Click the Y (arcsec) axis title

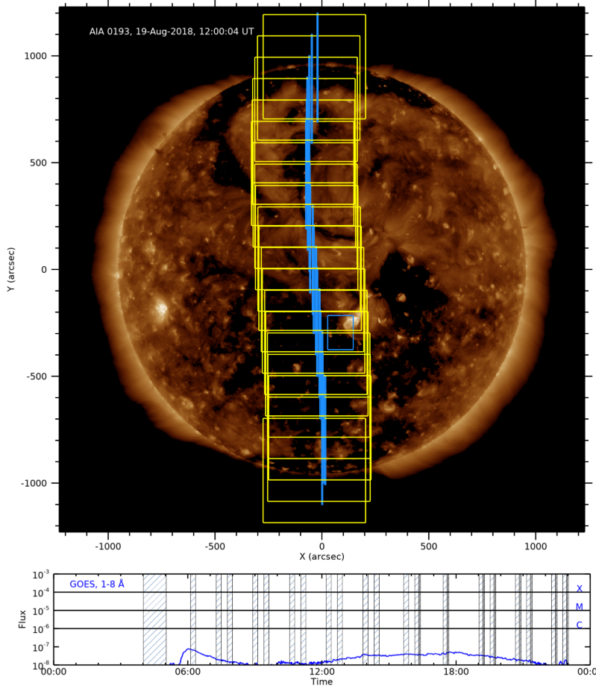pyautogui.click(x=11, y=269)
